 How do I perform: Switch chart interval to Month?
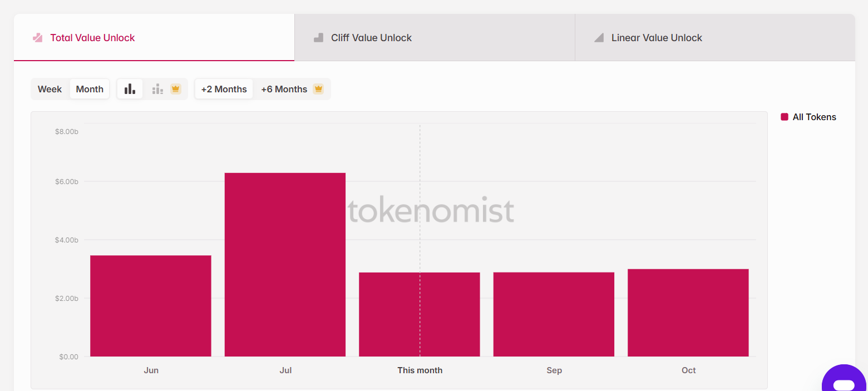coord(90,89)
